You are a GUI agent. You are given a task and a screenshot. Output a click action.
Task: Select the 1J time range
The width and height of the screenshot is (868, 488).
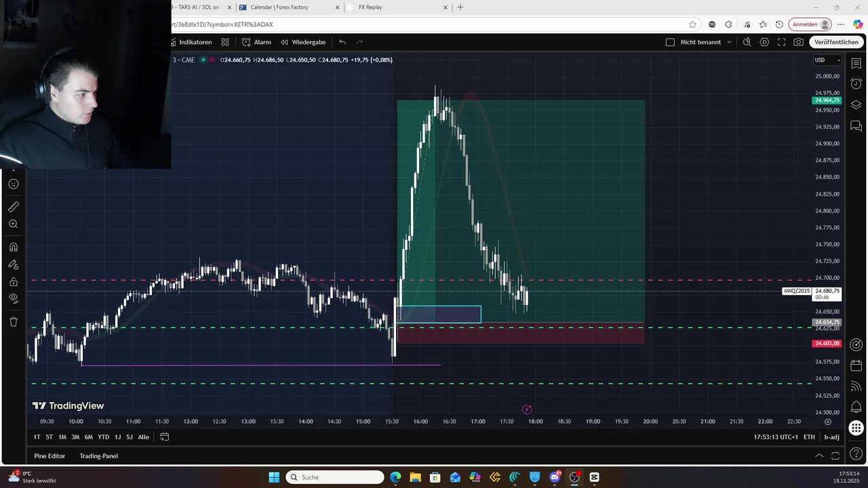[118, 437]
